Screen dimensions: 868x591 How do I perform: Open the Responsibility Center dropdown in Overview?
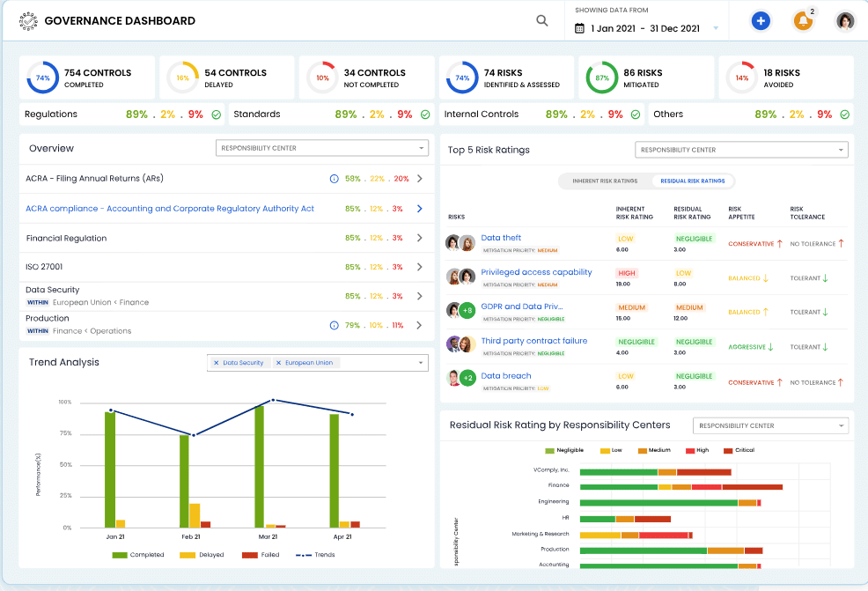click(321, 149)
